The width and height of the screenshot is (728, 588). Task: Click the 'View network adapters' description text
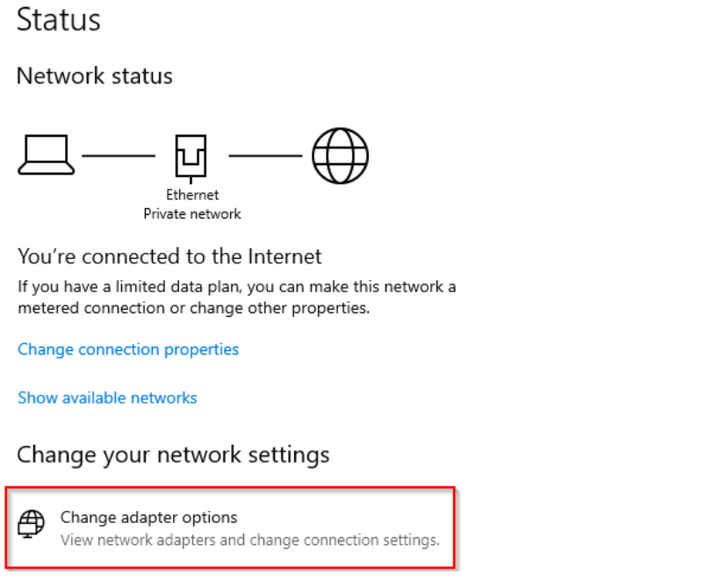(x=249, y=540)
